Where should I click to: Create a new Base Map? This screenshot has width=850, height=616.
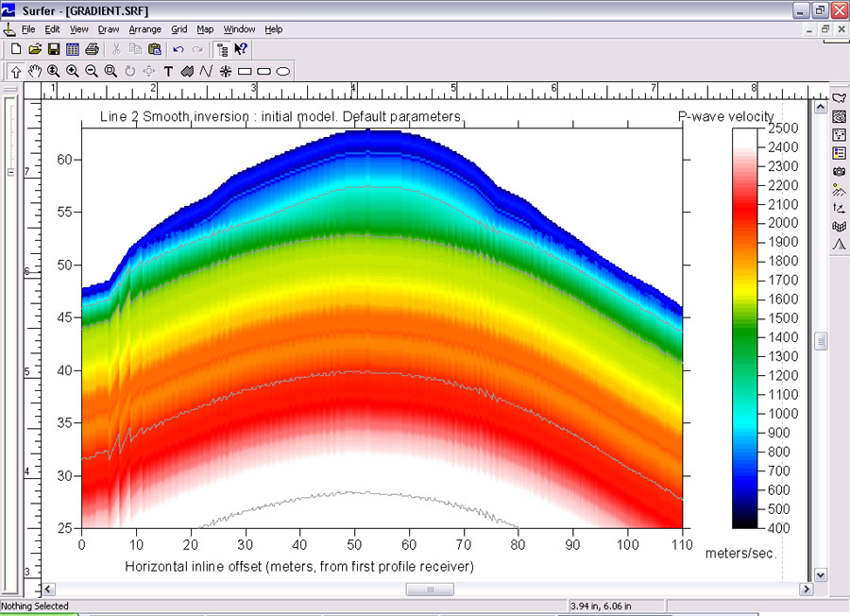(x=840, y=98)
